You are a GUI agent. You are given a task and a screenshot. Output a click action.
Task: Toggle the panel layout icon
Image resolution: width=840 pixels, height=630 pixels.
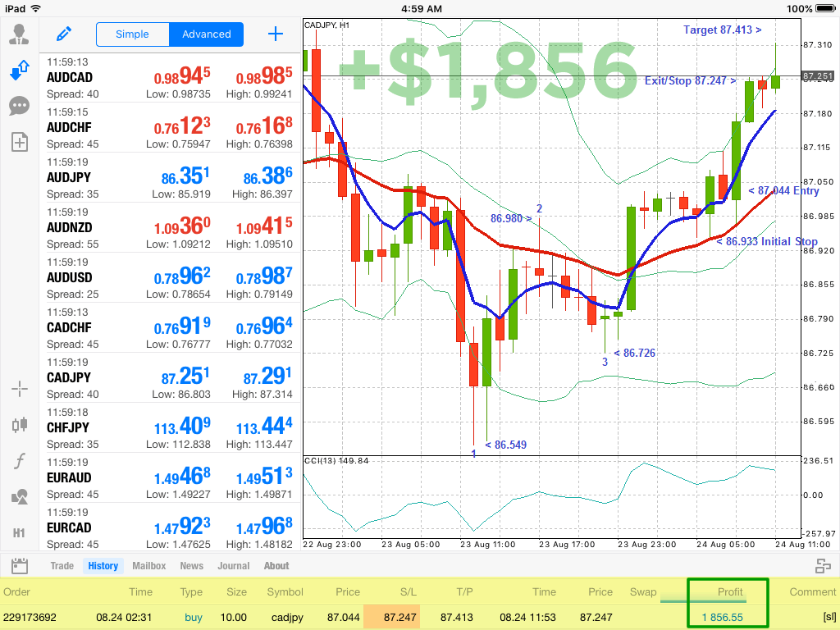click(x=823, y=566)
